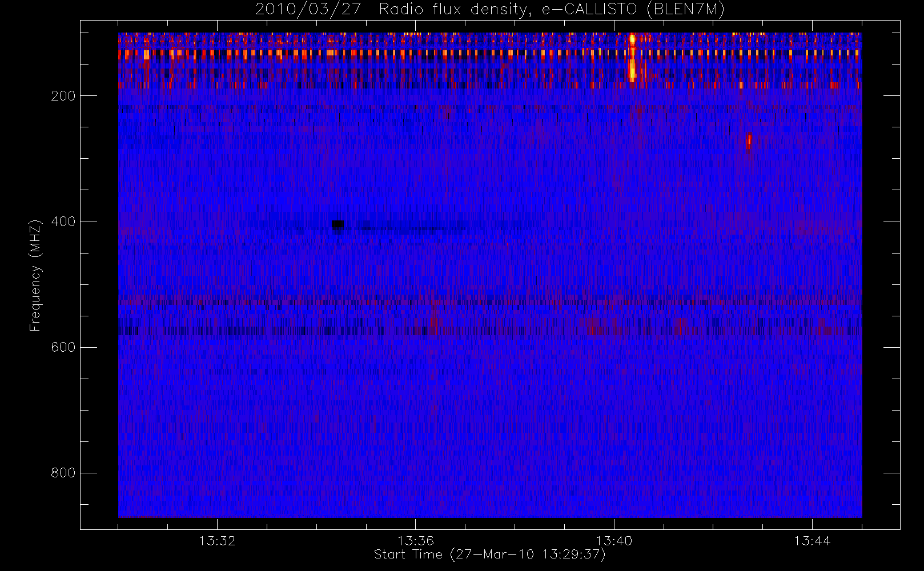The height and width of the screenshot is (571, 924).
Task: Click the 13:40 time tick label
Action: 614,541
